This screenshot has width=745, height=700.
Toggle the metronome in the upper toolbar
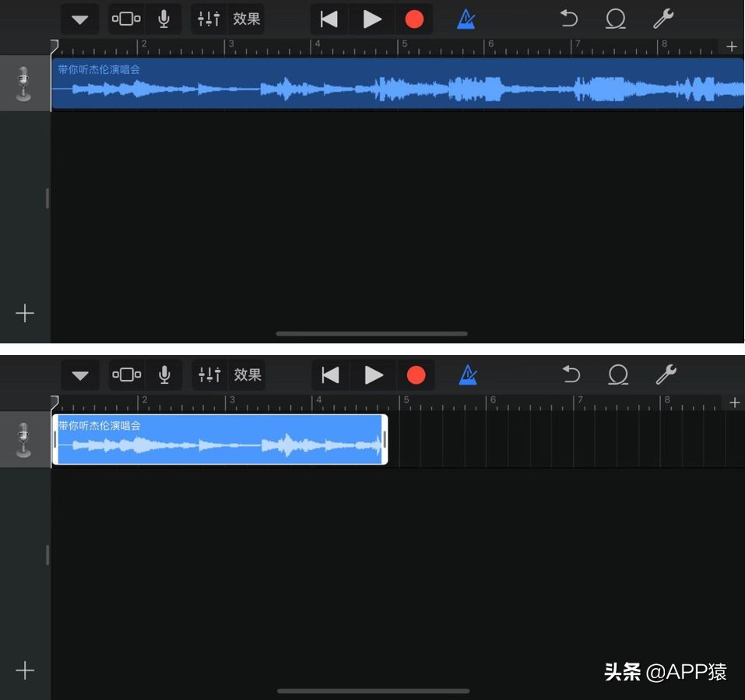[x=466, y=19]
